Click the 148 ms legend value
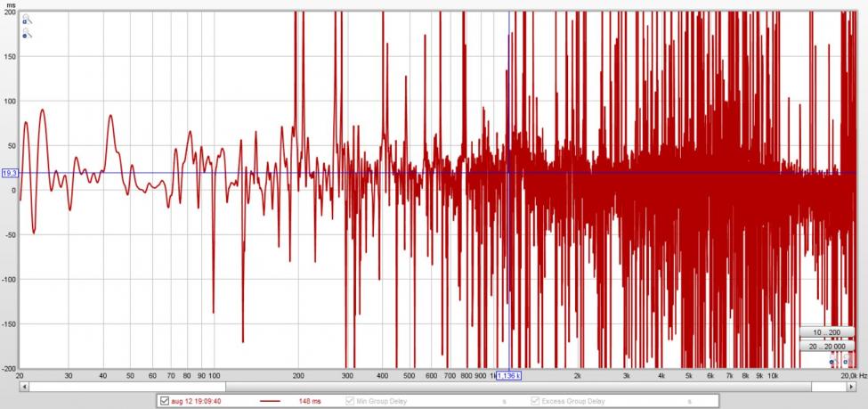 310,401
